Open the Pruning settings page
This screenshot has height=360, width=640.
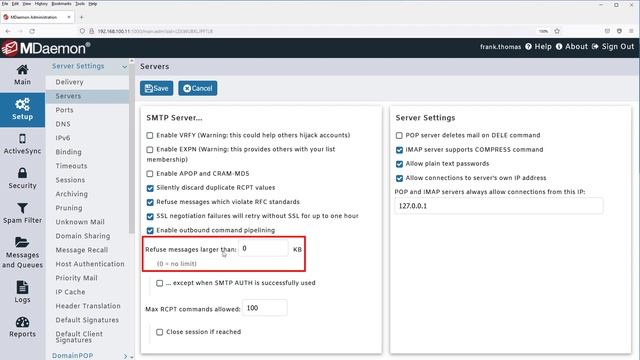coord(69,208)
